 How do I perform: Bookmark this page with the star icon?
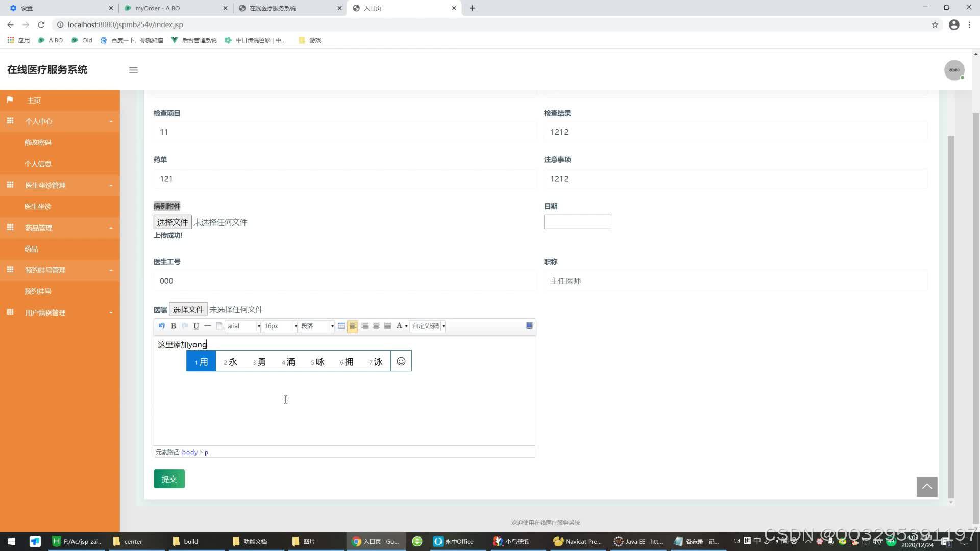[x=935, y=24]
